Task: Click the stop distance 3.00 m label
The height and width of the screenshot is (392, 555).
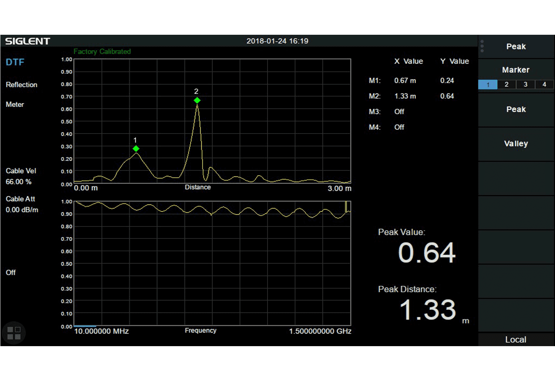Action: (x=339, y=189)
